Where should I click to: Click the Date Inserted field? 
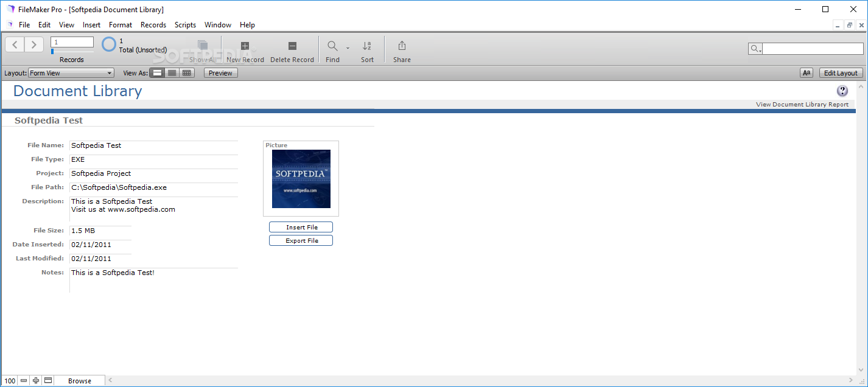100,245
